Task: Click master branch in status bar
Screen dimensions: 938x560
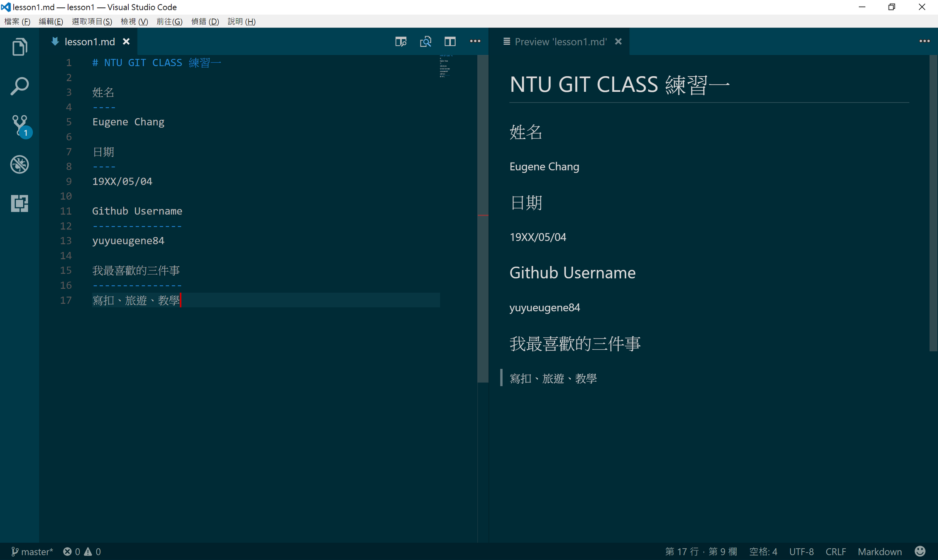Action: [32, 552]
